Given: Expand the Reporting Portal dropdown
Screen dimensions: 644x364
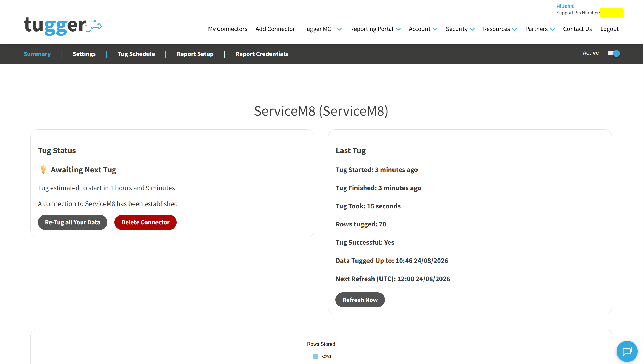Looking at the screenshot, I should pyautogui.click(x=375, y=29).
